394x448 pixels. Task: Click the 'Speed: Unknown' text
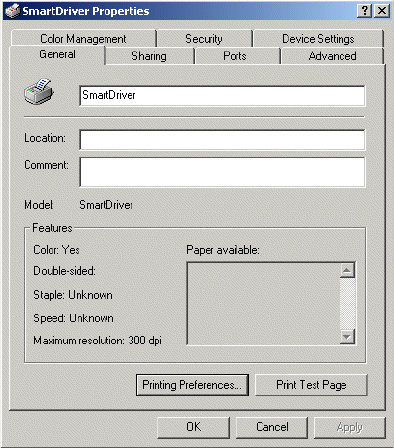[x=73, y=318]
